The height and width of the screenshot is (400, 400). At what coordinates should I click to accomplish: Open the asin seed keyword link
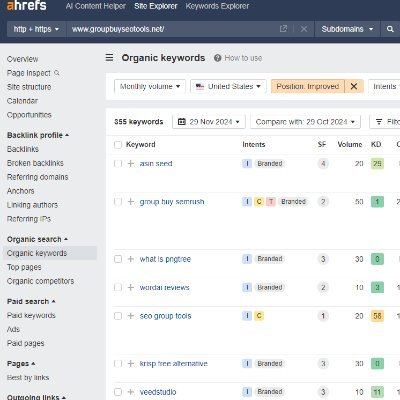[x=156, y=163]
